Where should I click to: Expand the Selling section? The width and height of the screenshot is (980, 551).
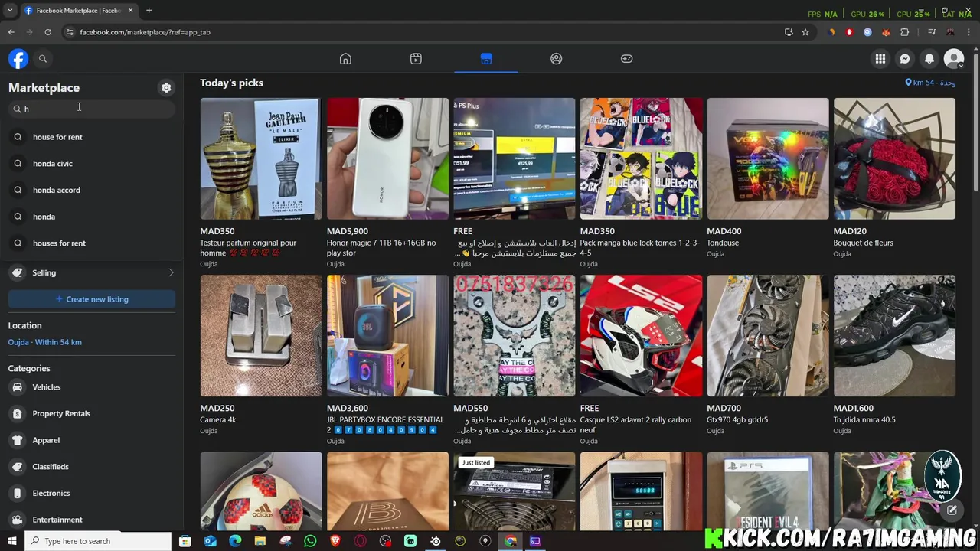tap(92, 272)
